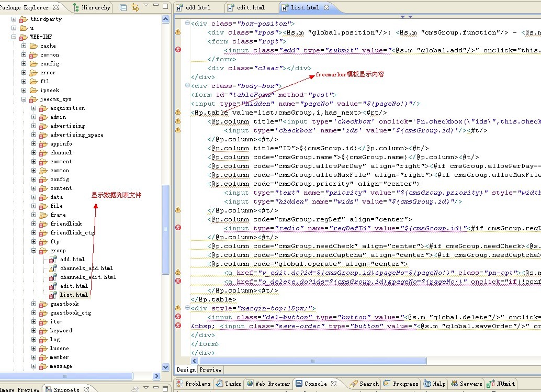Open the JUnit view tab
This screenshot has width=541, height=392.
click(x=501, y=384)
